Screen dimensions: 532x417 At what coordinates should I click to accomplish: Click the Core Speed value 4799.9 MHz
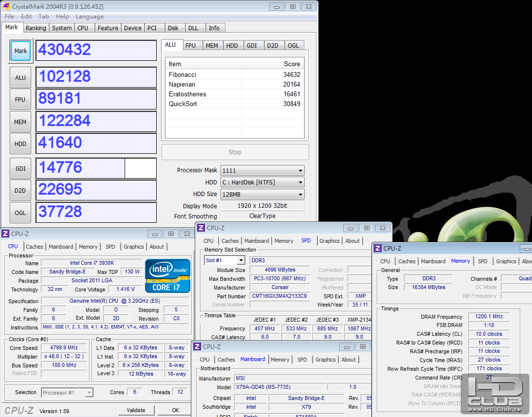64,347
